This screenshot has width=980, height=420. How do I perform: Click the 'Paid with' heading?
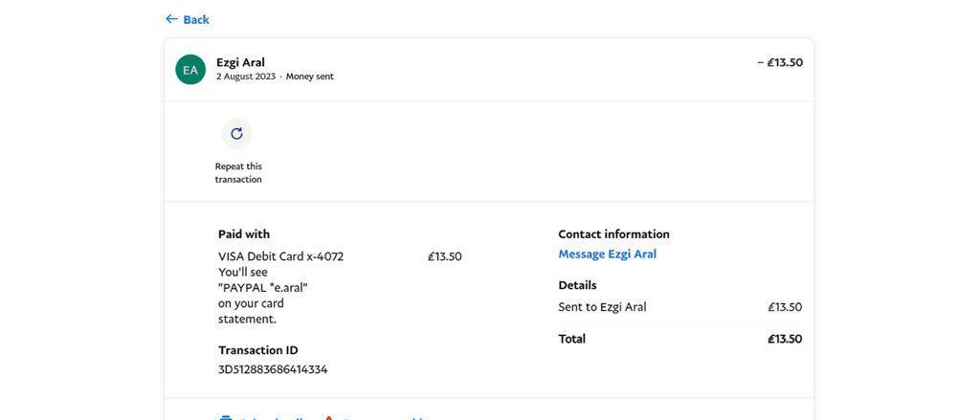click(244, 234)
